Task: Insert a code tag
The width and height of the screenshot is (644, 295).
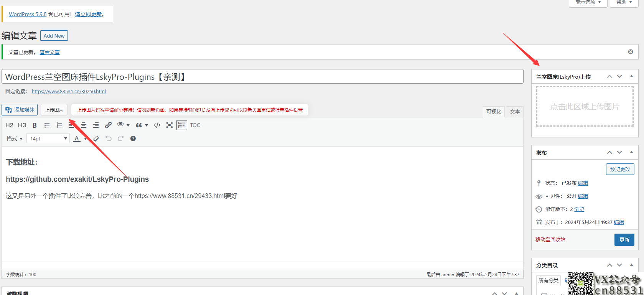Action: (157, 125)
